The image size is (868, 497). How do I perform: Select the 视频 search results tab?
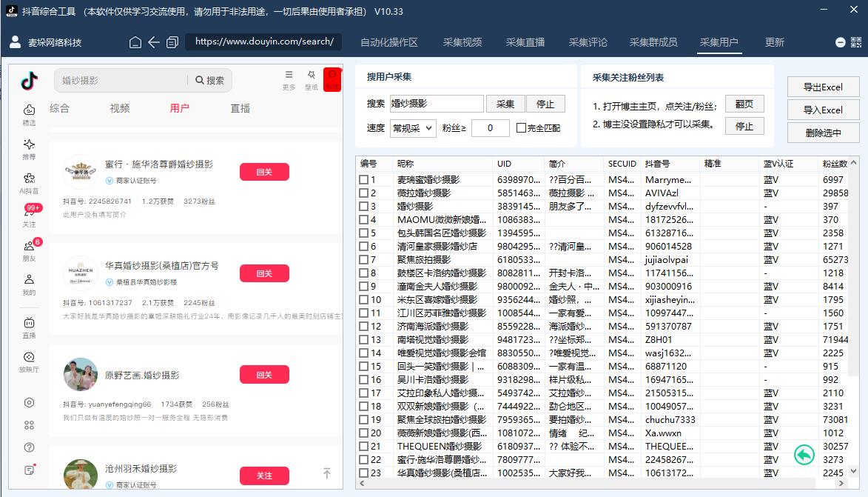coord(120,108)
